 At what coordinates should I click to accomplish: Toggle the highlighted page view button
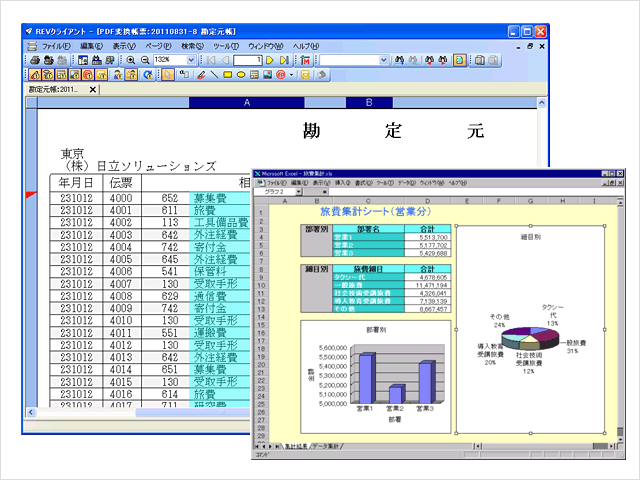458,60
